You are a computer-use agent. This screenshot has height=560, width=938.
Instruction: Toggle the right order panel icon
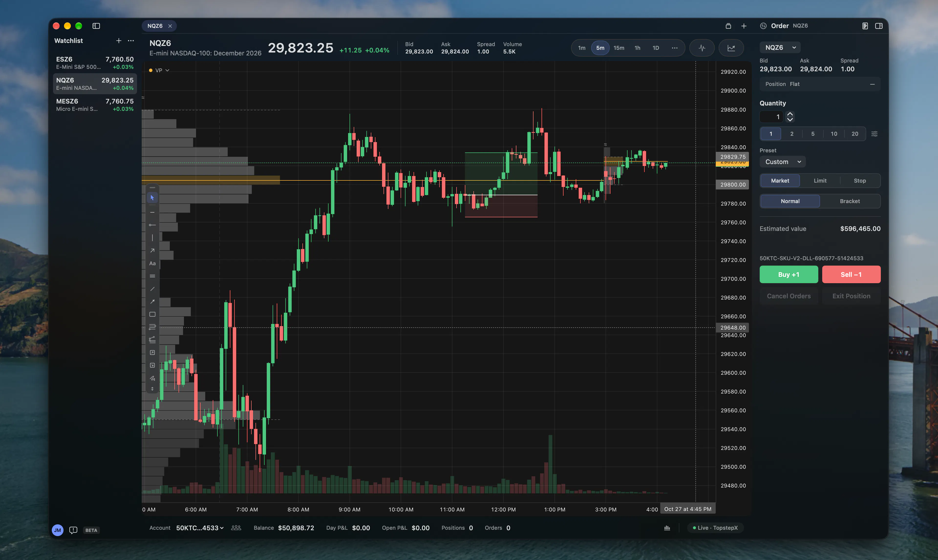(879, 26)
